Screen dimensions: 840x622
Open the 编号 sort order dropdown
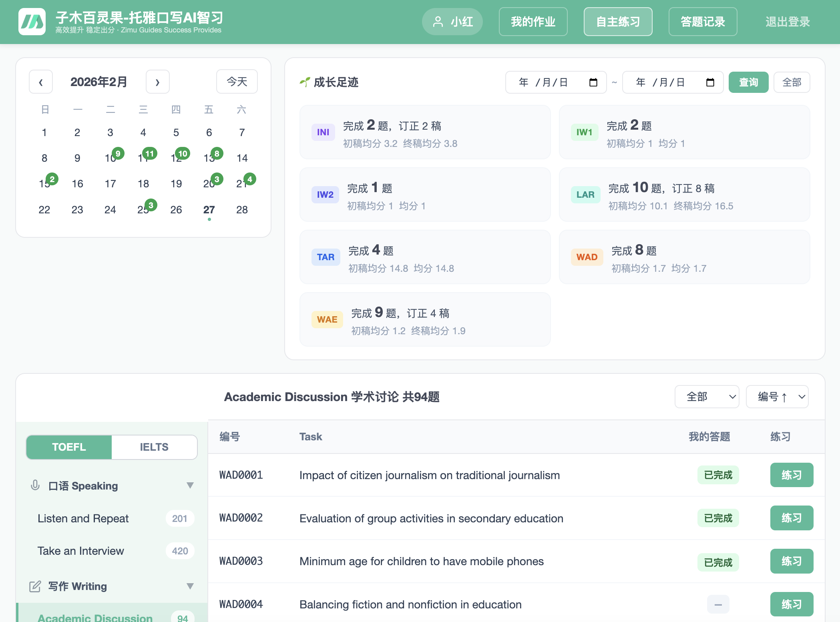(777, 397)
